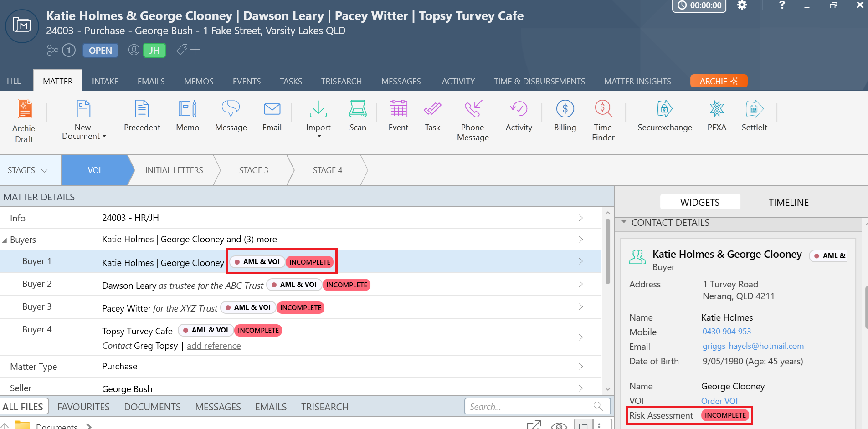Show ALL FILES in the file list
The height and width of the screenshot is (429, 868).
pos(23,407)
